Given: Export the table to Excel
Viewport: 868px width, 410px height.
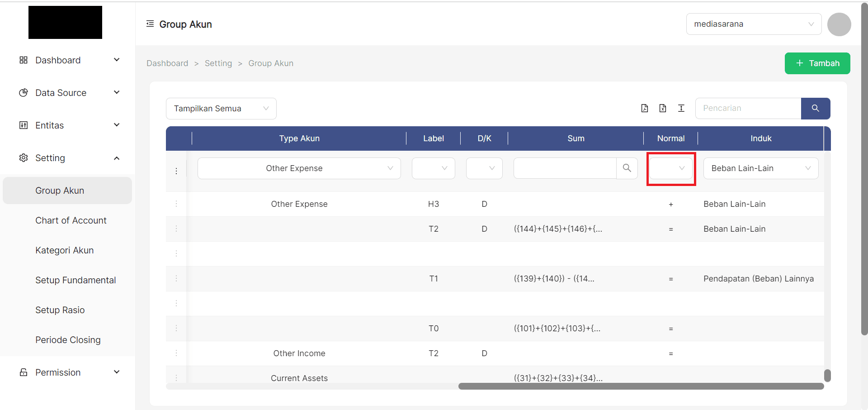Looking at the screenshot, I should click(663, 108).
